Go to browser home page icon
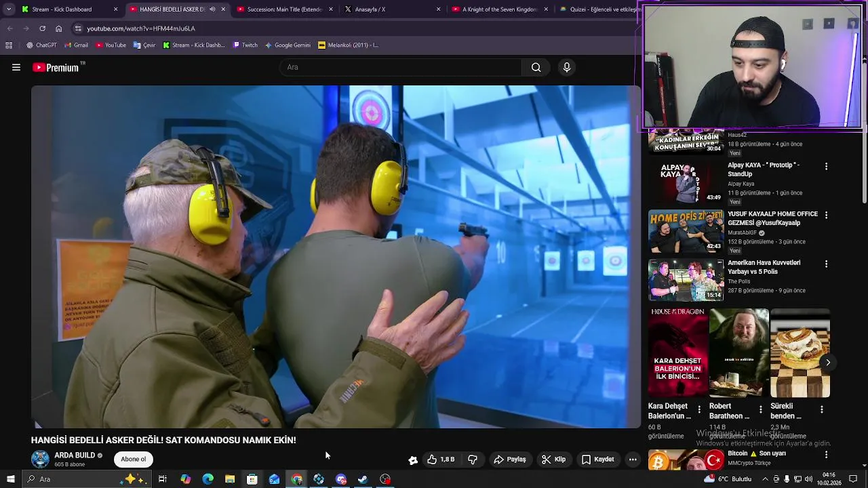 click(x=58, y=28)
